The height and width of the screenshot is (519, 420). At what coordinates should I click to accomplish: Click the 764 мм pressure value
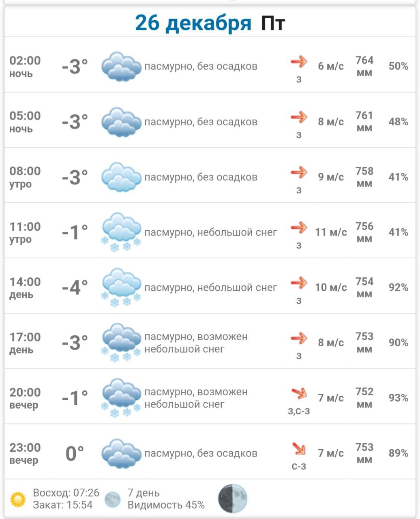(x=364, y=66)
